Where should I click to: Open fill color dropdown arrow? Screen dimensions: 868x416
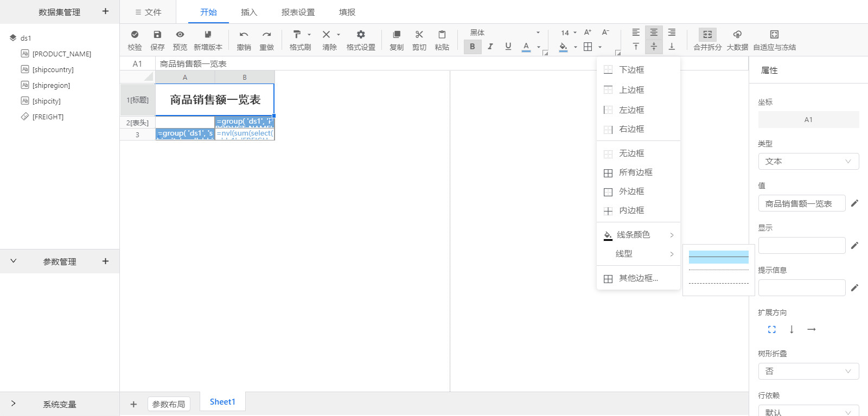pyautogui.click(x=576, y=47)
